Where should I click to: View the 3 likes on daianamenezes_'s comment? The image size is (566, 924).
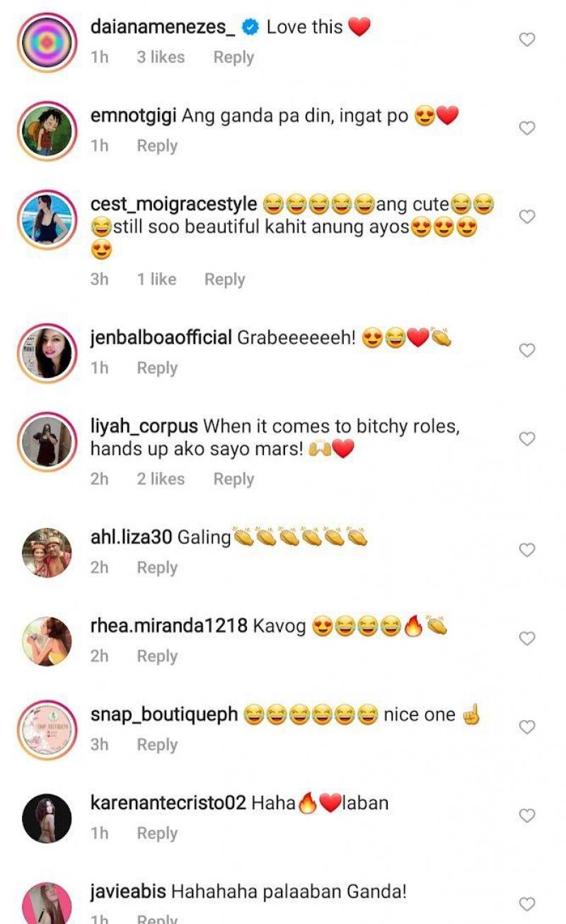click(x=161, y=57)
